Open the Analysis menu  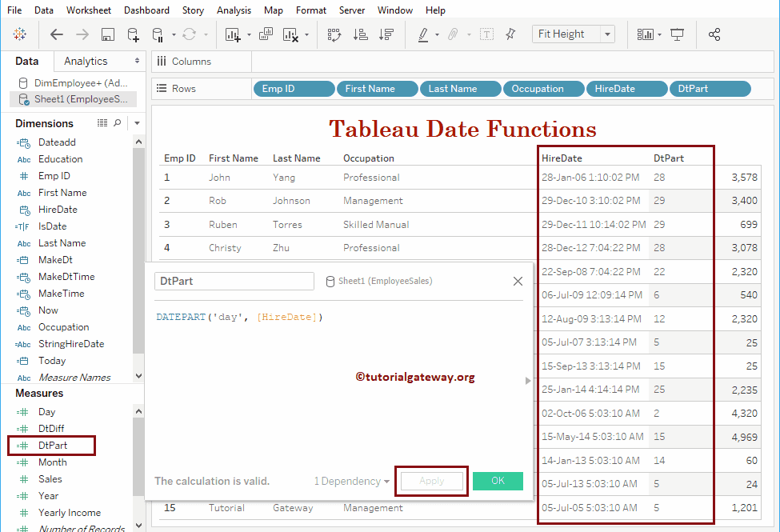tap(234, 10)
